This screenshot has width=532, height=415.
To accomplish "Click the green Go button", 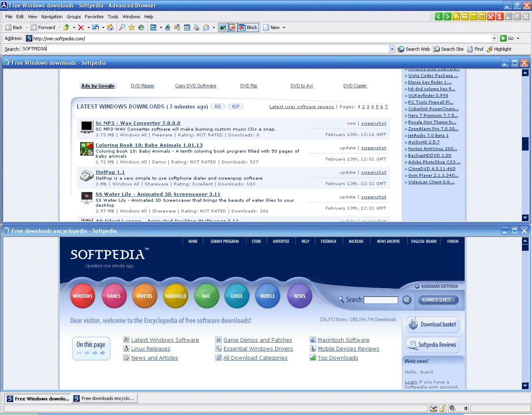I will point(507,38).
